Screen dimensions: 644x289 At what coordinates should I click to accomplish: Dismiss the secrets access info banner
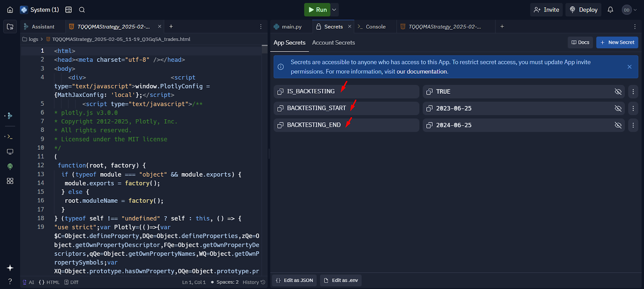pos(630,67)
